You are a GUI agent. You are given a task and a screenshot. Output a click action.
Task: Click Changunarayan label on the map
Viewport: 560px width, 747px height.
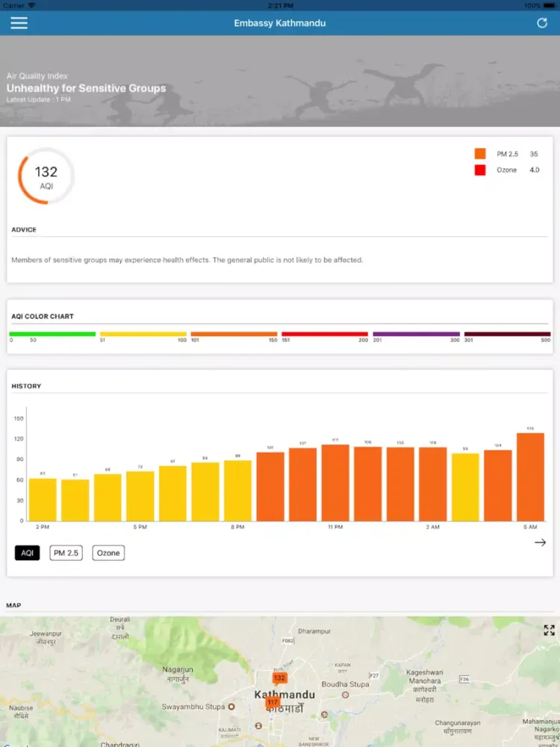click(x=457, y=722)
